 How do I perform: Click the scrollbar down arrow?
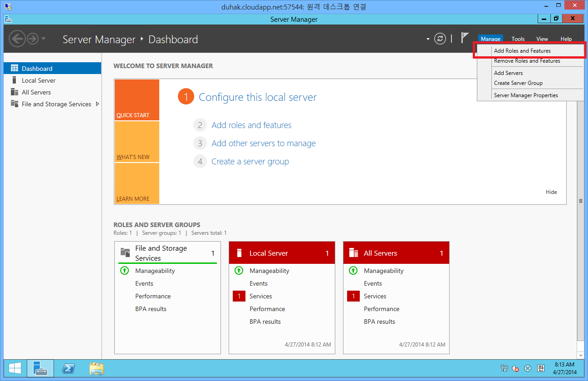click(580, 355)
